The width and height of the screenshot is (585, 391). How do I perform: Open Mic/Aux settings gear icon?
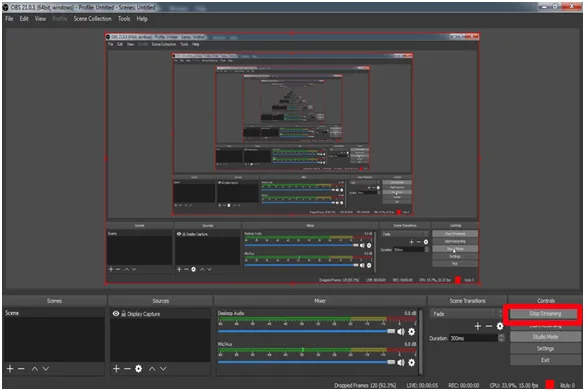click(412, 362)
